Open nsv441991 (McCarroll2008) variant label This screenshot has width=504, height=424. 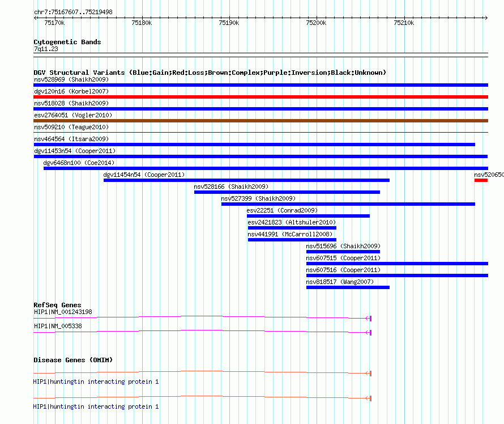(x=290, y=234)
